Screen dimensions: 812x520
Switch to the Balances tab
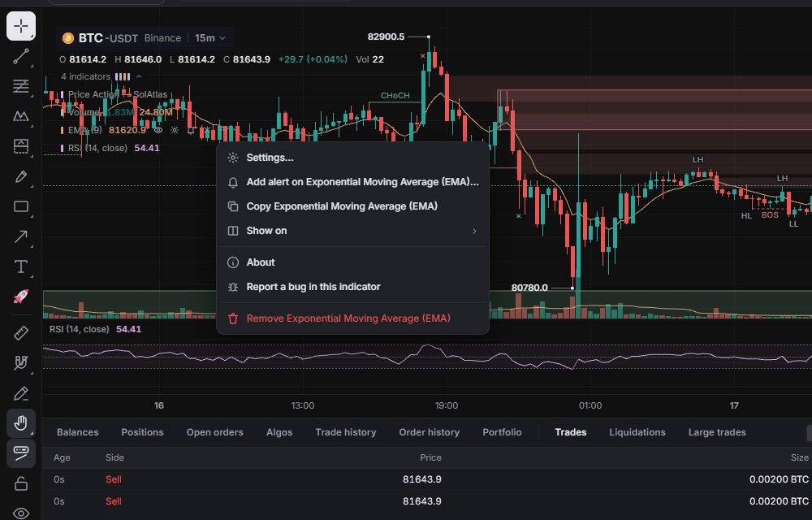(x=78, y=432)
